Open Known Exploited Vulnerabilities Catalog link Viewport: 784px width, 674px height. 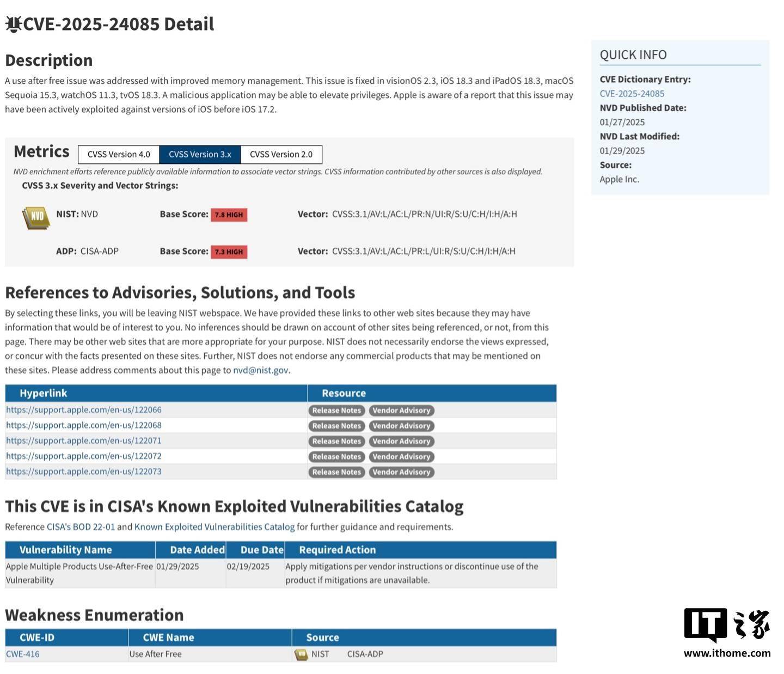(x=215, y=527)
